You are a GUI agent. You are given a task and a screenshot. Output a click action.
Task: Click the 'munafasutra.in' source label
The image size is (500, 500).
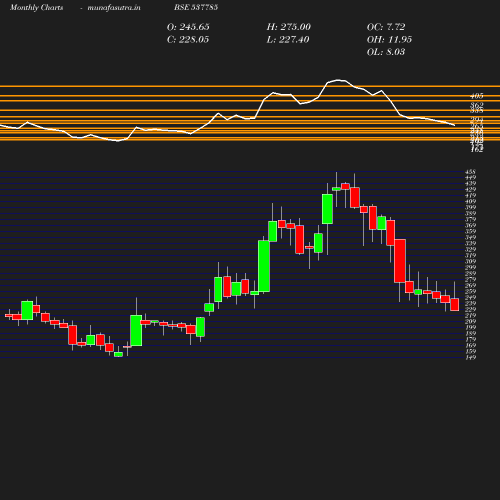click(x=114, y=7)
